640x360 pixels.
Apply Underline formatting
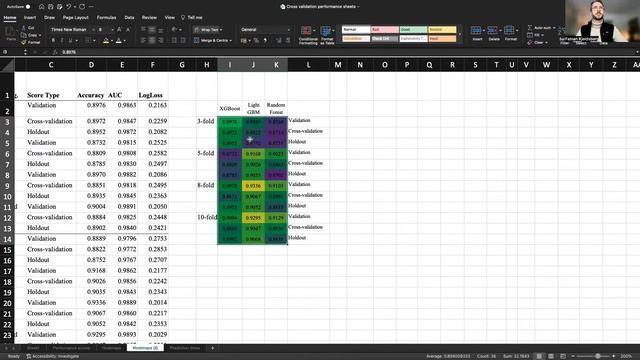70,40
